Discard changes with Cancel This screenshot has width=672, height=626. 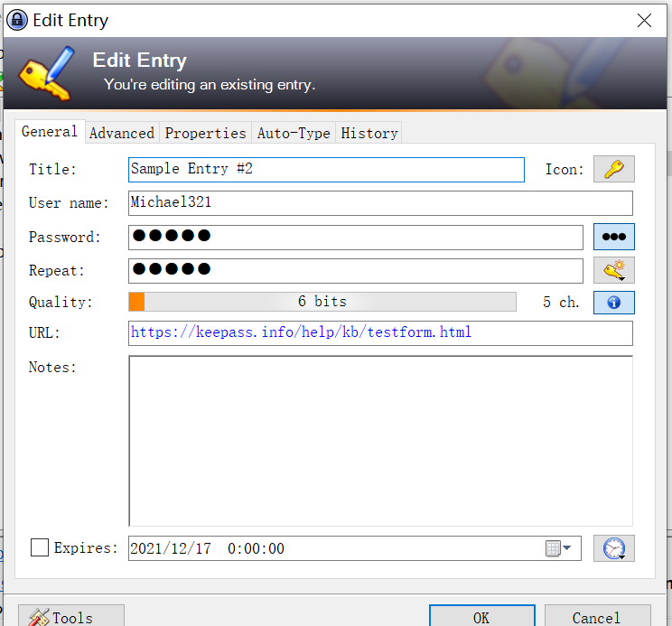tap(597, 616)
